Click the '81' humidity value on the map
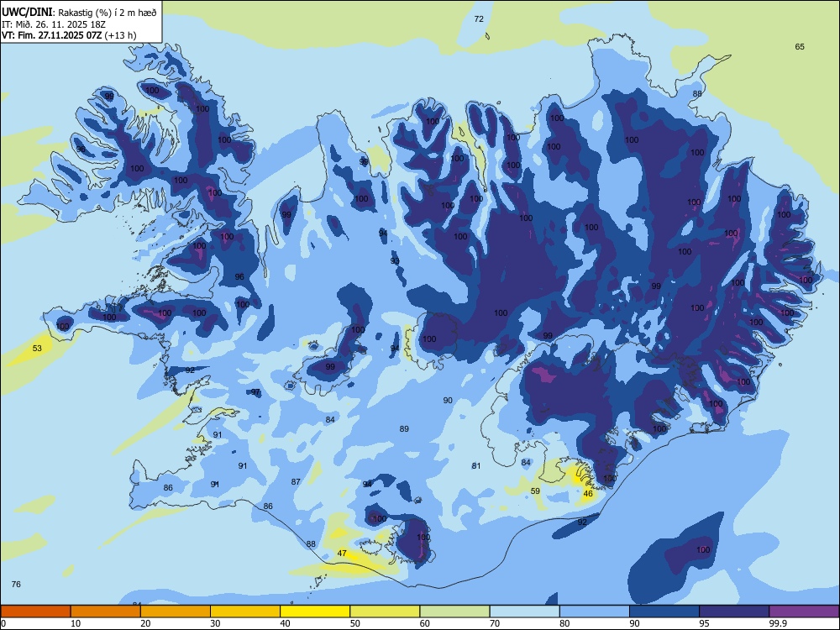The width and height of the screenshot is (840, 630). [x=476, y=465]
